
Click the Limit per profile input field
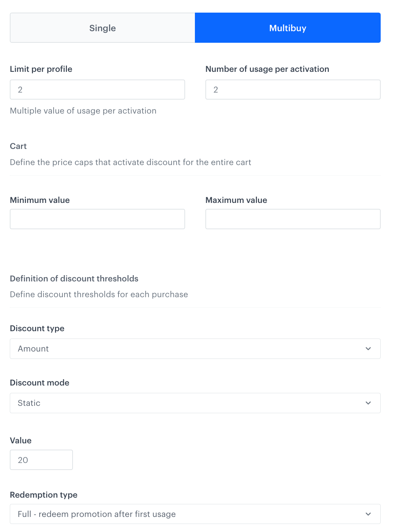(97, 90)
